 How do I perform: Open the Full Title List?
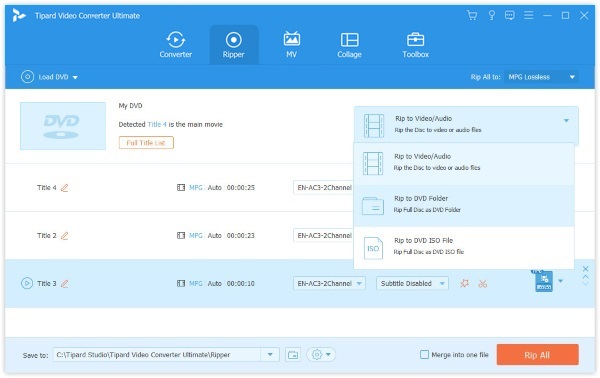146,143
